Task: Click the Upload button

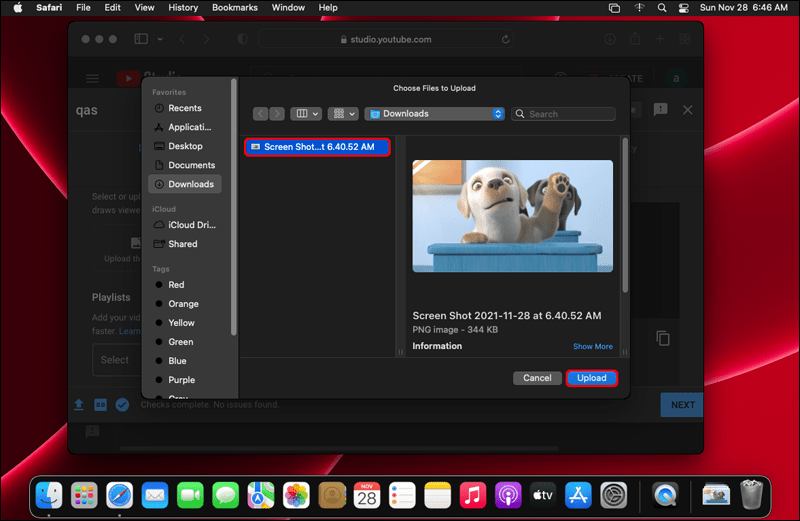Action: (591, 378)
